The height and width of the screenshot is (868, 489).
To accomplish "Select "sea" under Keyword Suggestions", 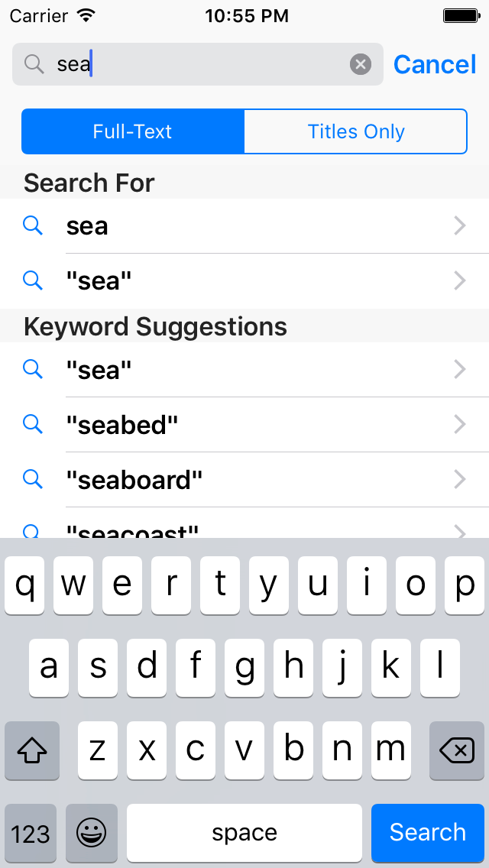I will (x=244, y=369).
